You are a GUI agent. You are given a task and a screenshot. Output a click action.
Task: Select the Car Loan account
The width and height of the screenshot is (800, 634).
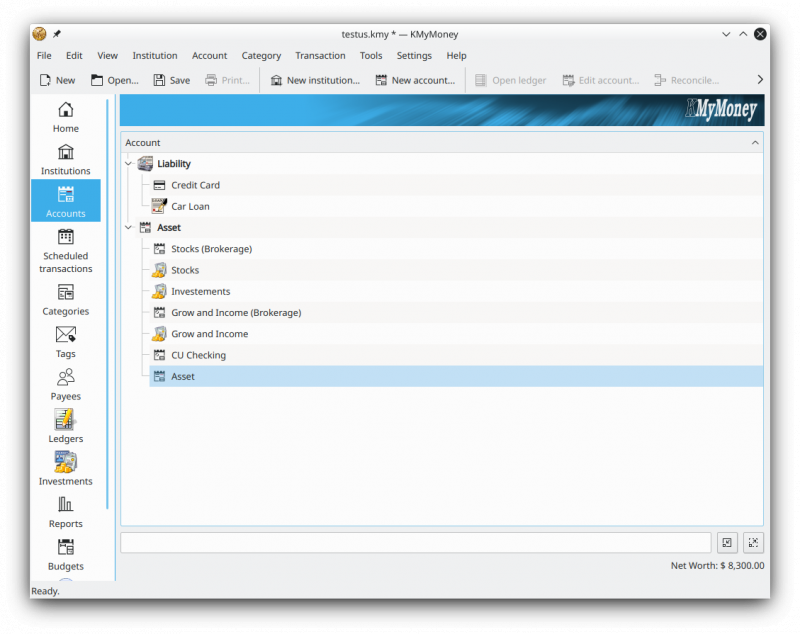[x=456, y=207]
